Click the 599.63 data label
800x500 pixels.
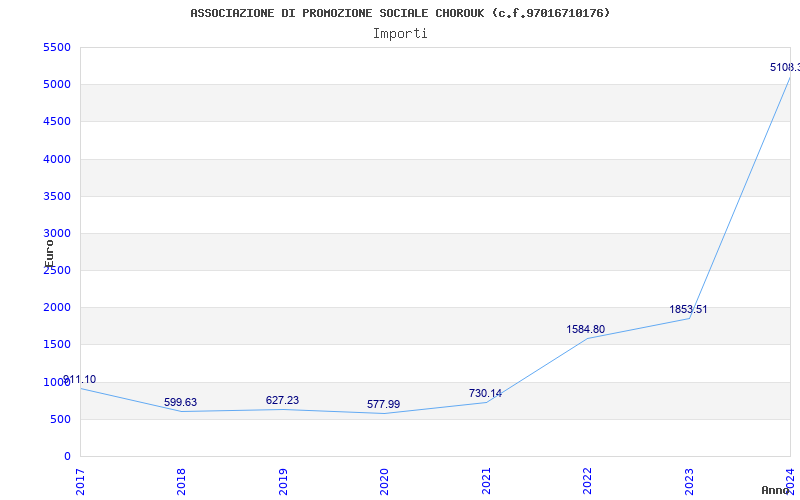[x=180, y=403]
